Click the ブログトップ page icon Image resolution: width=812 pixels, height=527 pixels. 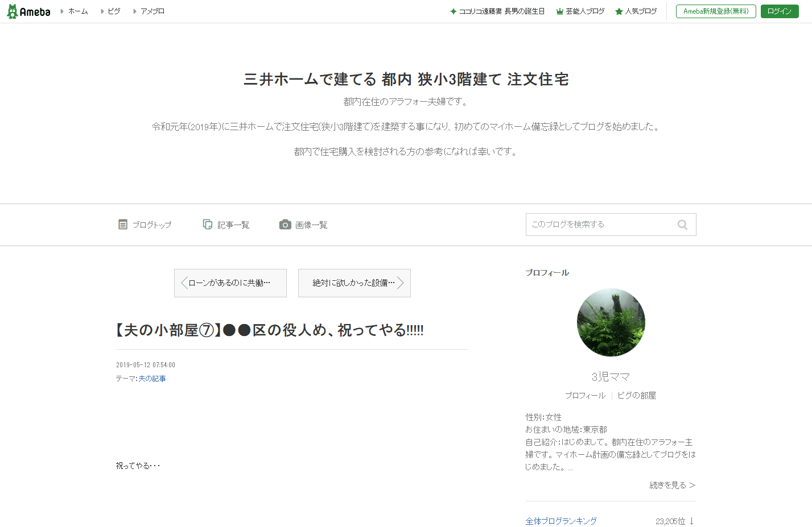[123, 225]
